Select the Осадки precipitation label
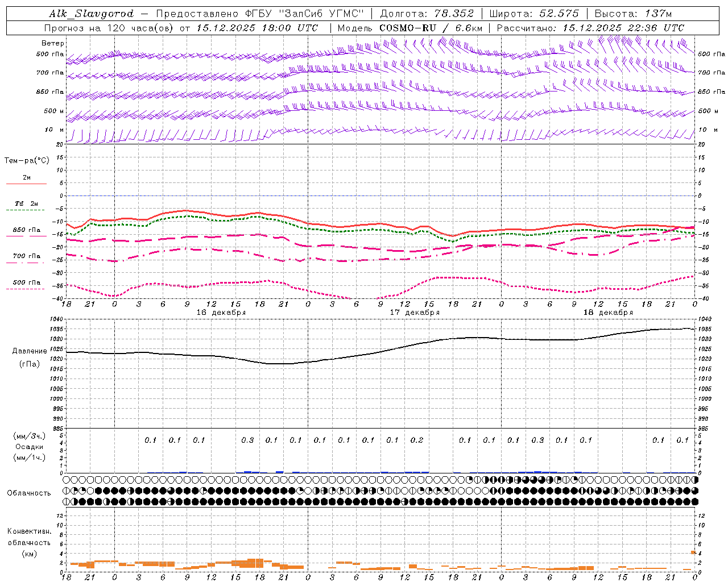728x582 pixels. coord(30,447)
